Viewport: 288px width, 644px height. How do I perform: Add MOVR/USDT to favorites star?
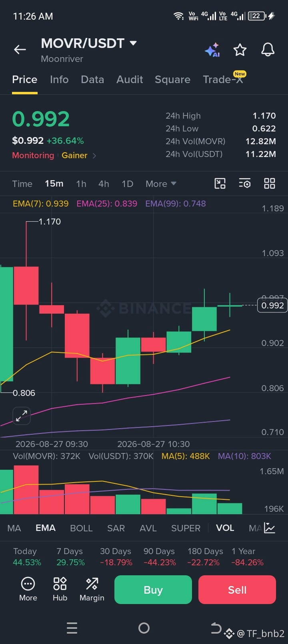pyautogui.click(x=240, y=50)
